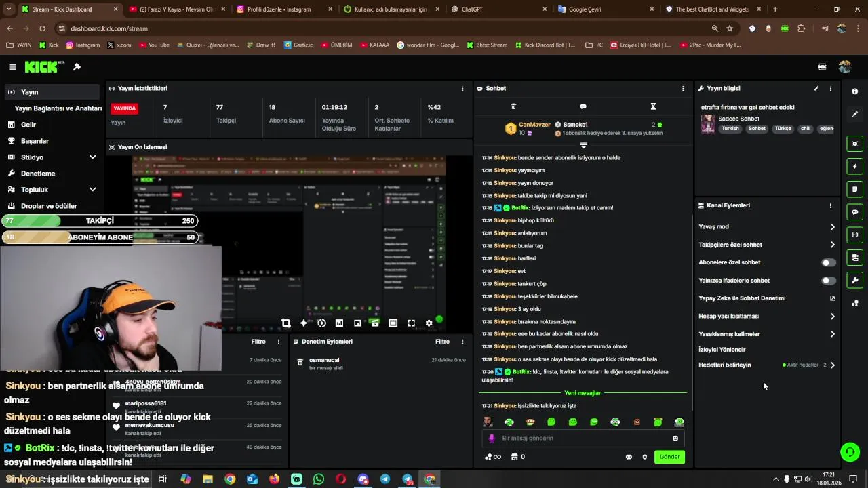868x488 pixels.
Task: Enable picture-in-picture on stream preview
Action: point(357,323)
